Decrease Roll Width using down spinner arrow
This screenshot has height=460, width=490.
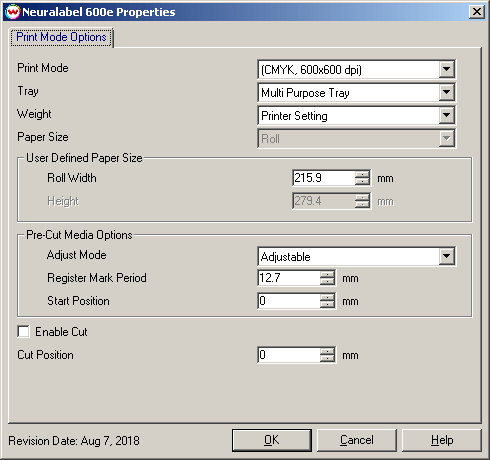(362, 181)
